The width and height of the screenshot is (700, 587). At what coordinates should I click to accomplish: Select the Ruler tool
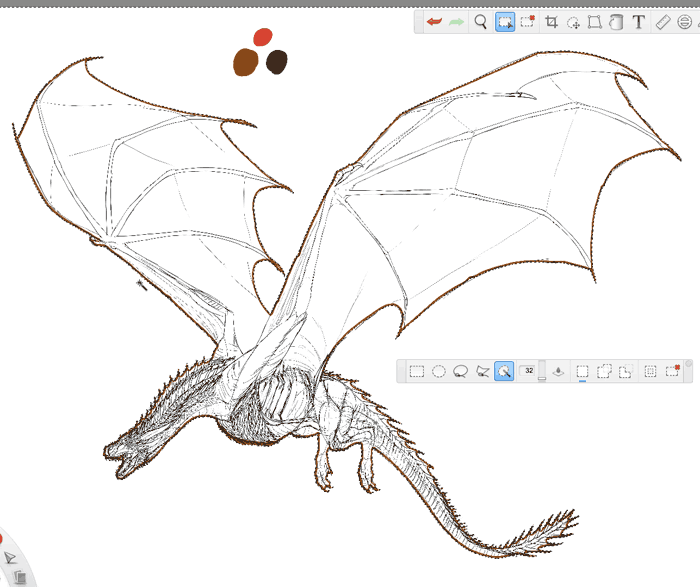coord(663,22)
